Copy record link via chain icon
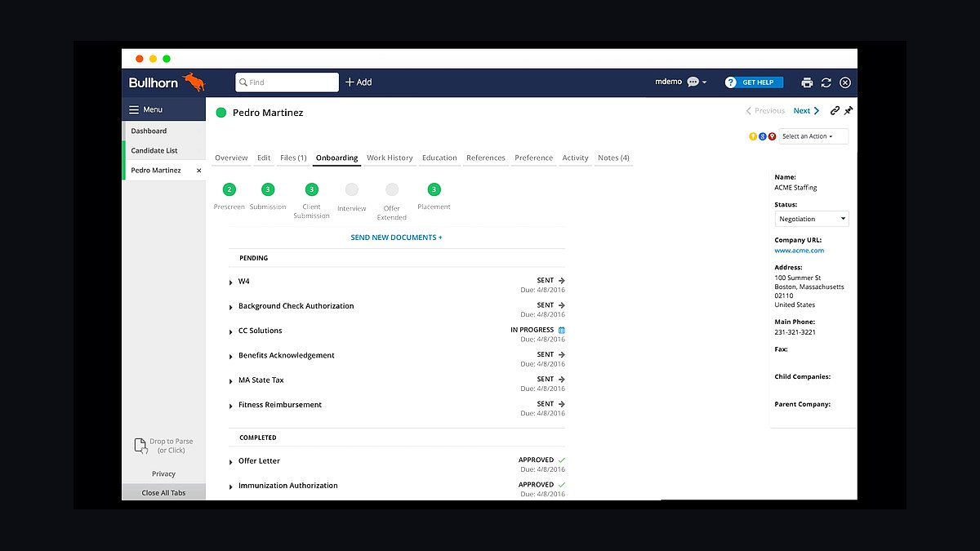 835,111
